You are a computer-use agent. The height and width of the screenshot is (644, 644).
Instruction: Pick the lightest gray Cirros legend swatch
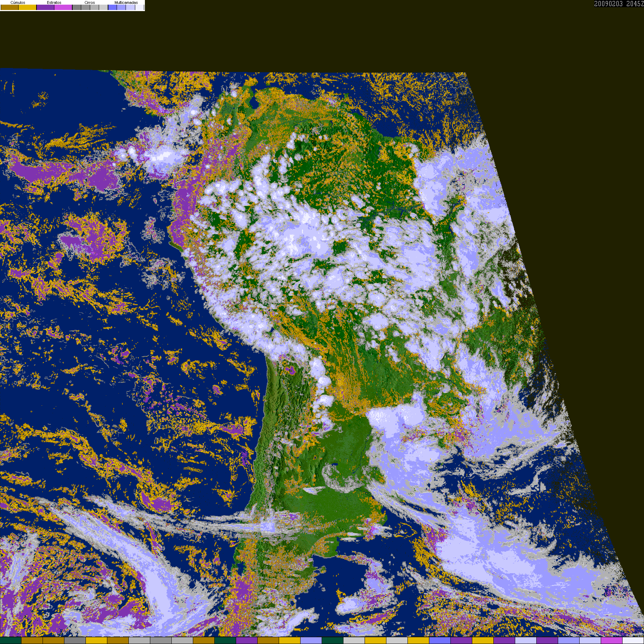tap(103, 7)
